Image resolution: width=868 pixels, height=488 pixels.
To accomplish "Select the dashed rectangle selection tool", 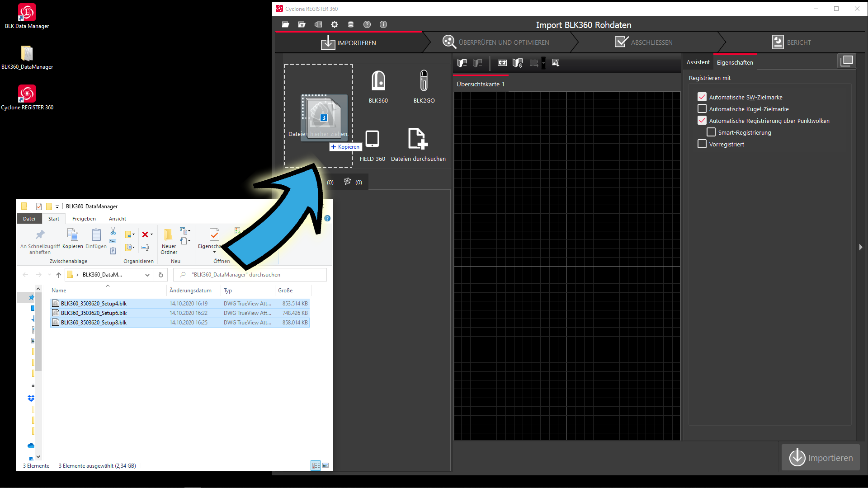I will pos(534,63).
